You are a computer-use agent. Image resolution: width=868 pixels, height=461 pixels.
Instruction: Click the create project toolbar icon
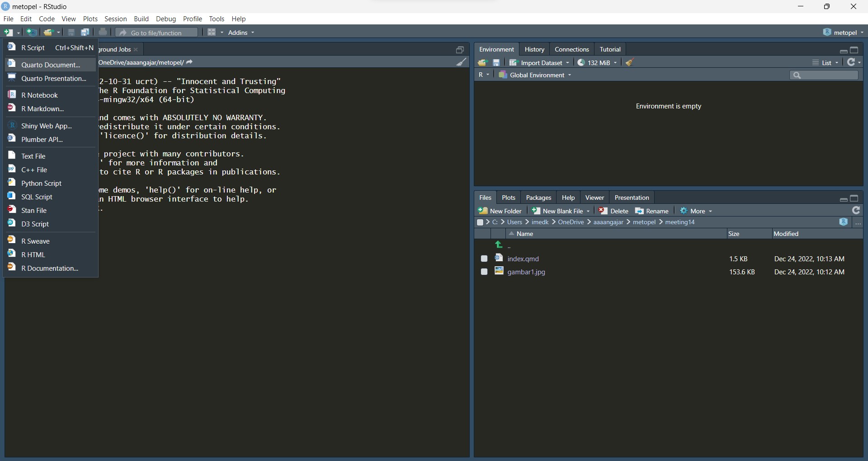32,33
